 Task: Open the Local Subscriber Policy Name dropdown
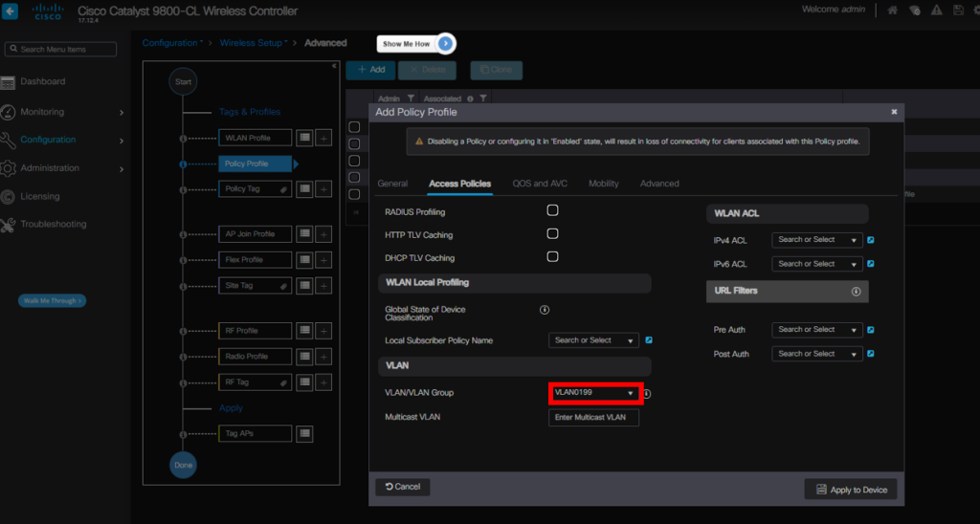click(593, 340)
